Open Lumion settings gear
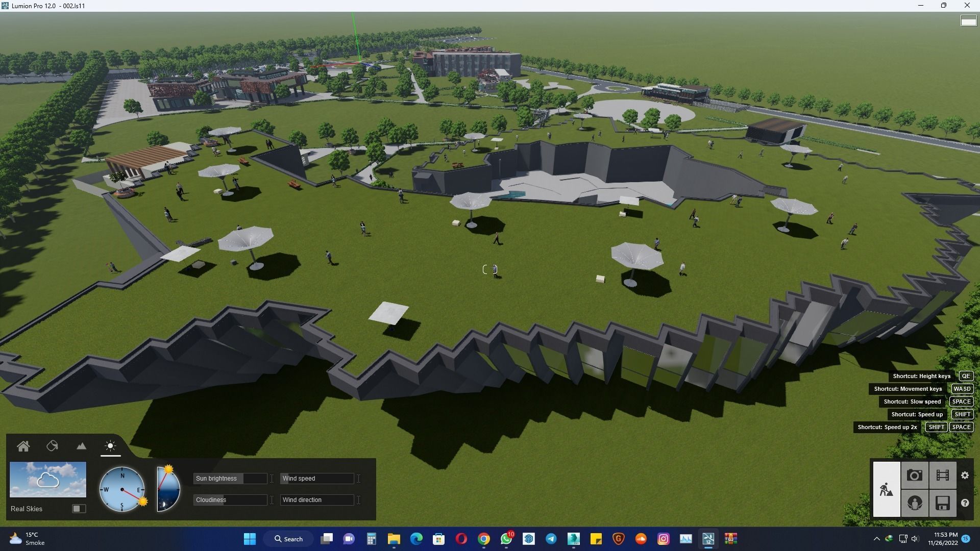The image size is (980, 551). 965,475
